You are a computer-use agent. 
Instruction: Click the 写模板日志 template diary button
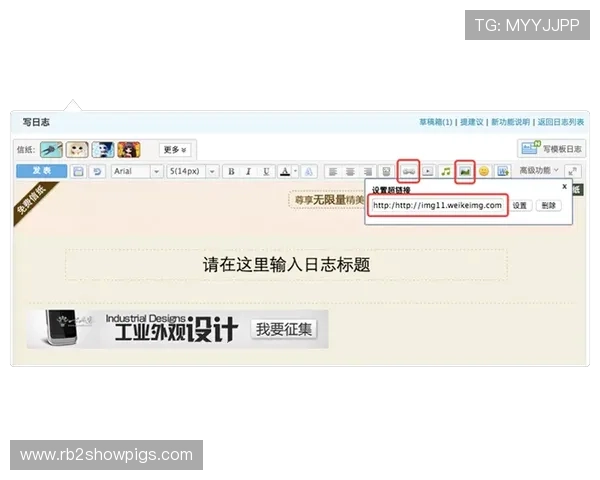(551, 149)
